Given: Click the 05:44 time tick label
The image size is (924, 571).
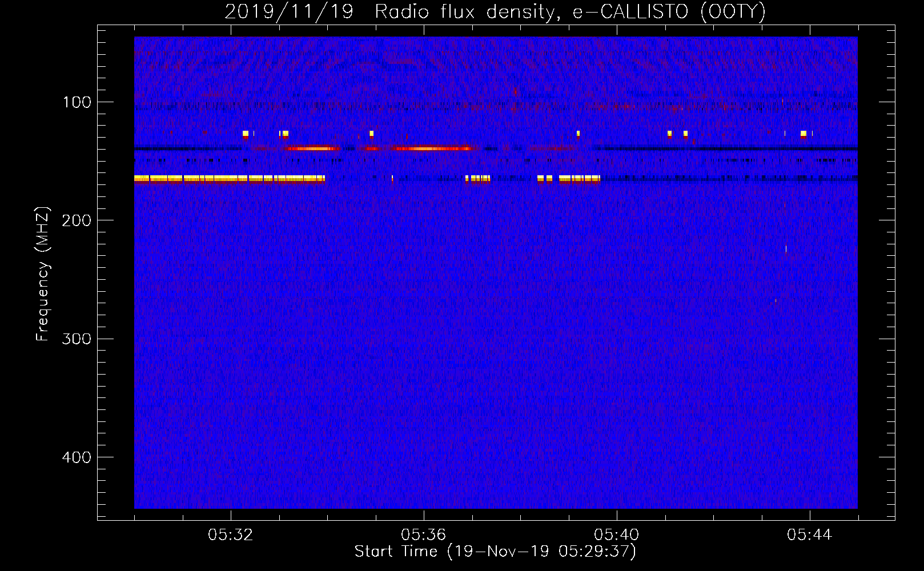Looking at the screenshot, I should [810, 535].
